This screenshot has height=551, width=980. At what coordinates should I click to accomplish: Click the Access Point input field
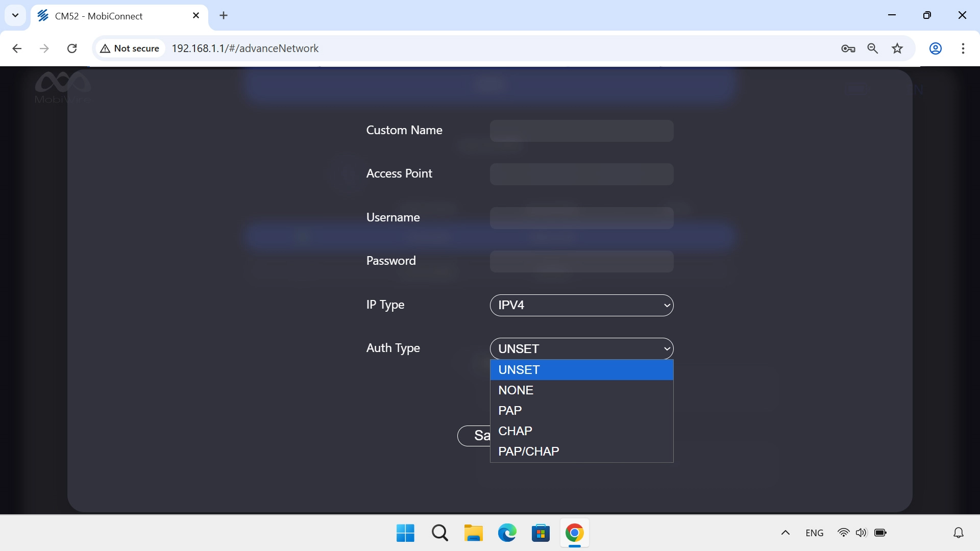pyautogui.click(x=581, y=174)
